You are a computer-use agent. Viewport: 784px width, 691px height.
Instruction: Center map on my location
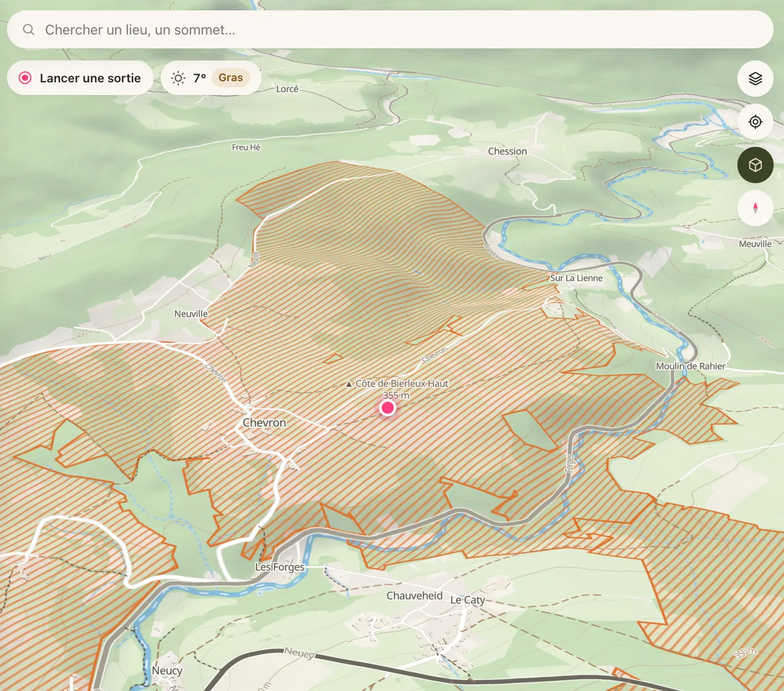[x=755, y=122]
